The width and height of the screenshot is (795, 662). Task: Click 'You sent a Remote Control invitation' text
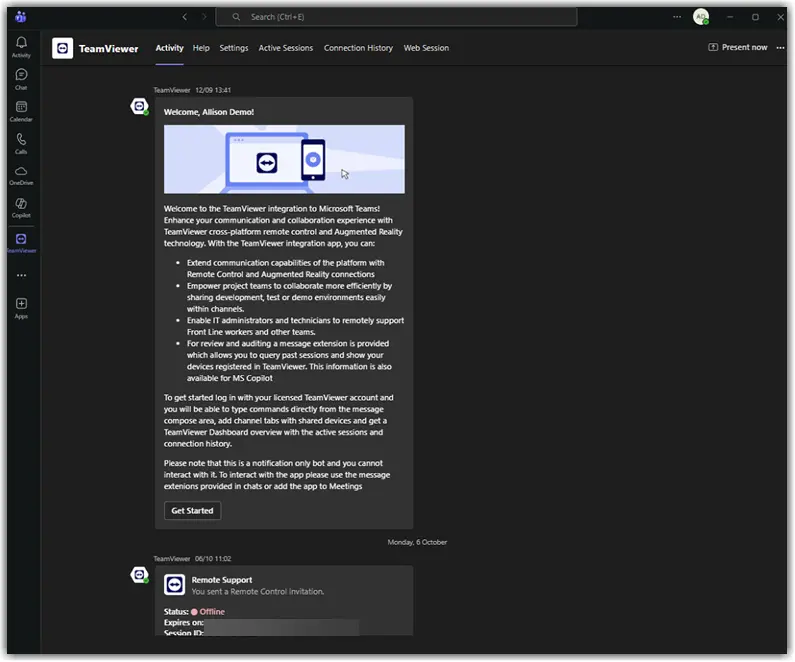point(258,592)
